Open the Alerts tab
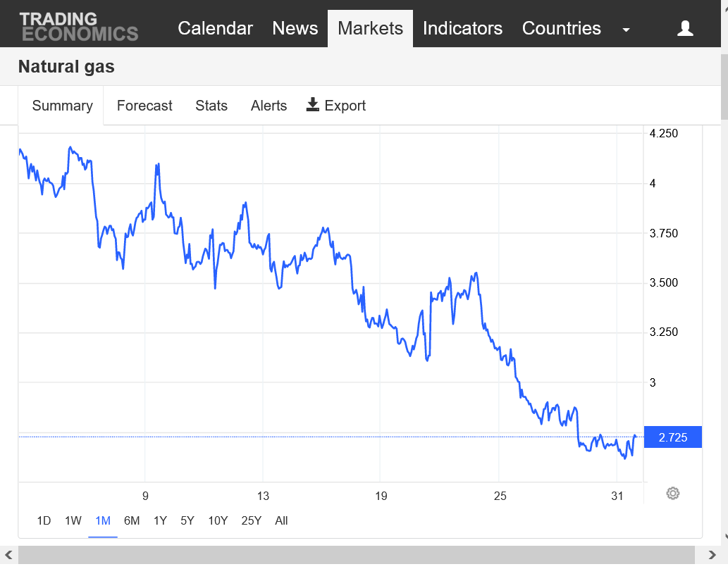 (x=269, y=106)
